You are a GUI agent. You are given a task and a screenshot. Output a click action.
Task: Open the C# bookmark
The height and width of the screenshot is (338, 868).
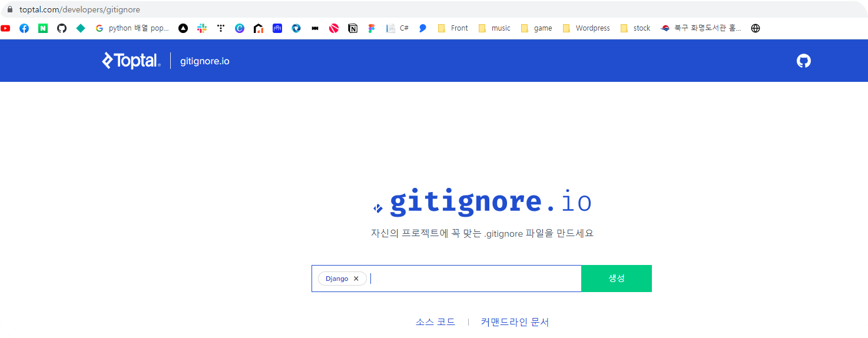pyautogui.click(x=397, y=28)
